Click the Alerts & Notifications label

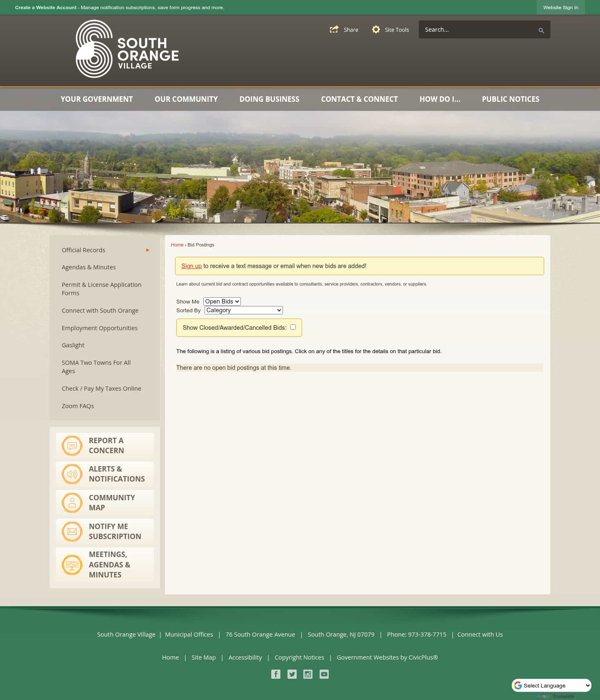tap(117, 474)
